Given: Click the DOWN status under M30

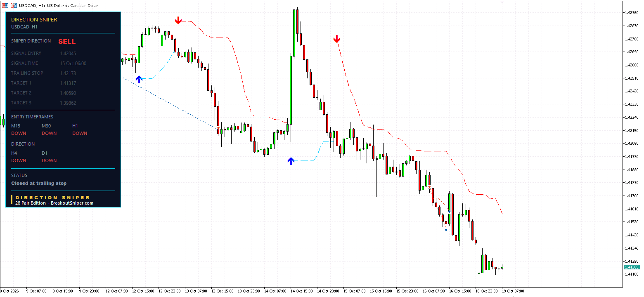Looking at the screenshot, I should (49, 133).
